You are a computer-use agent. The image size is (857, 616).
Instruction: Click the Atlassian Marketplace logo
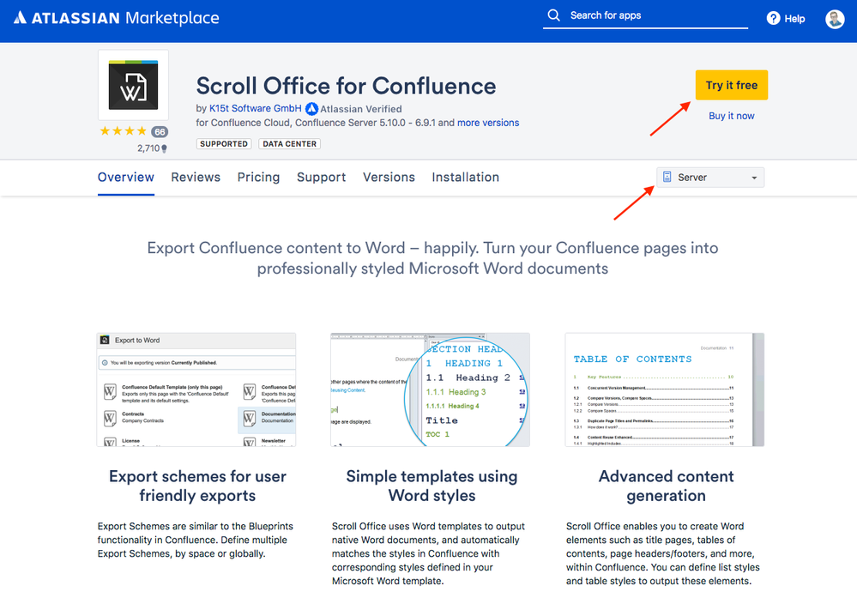[x=117, y=18]
